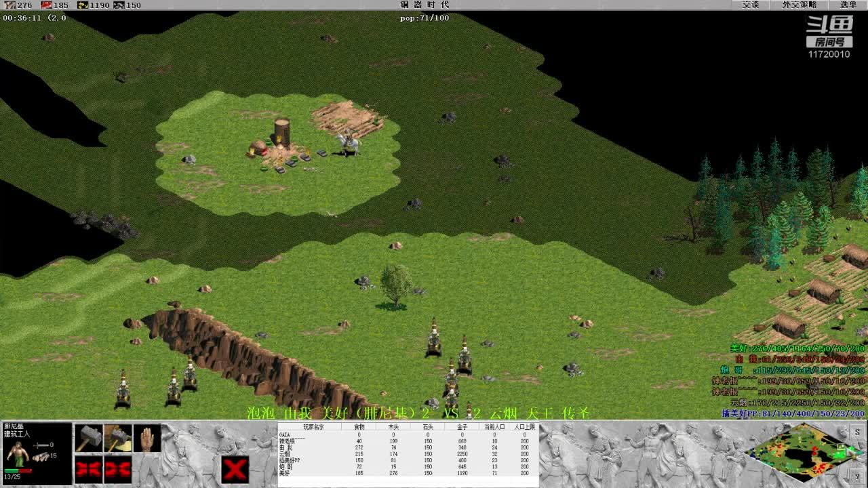Click the gold value 2250 in score table
Screen dimensions: 868x488
462,453
